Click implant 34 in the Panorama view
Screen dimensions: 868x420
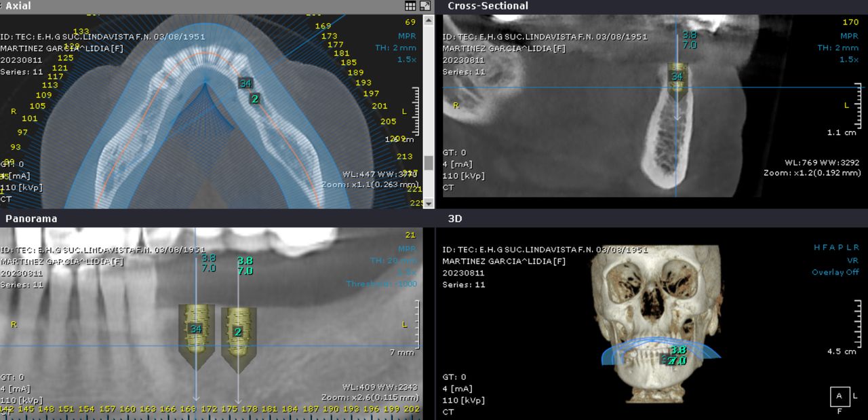[196, 329]
